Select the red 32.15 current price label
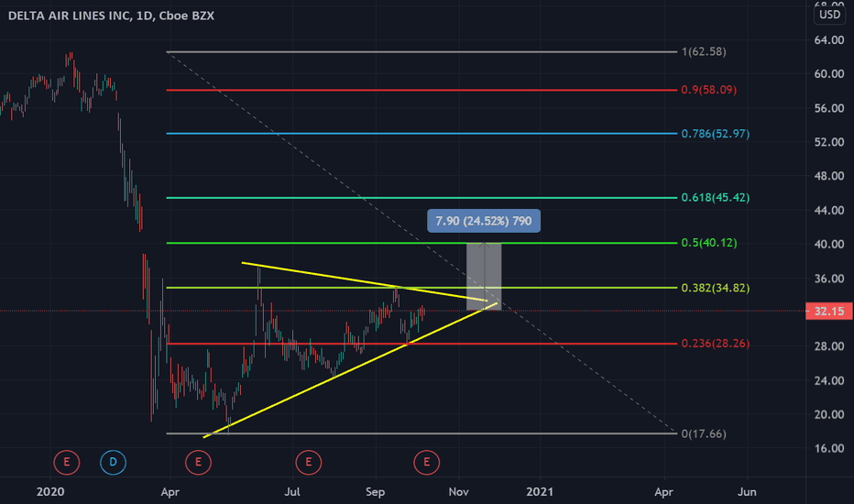Viewport: 854px width, 504px height. 829,312
